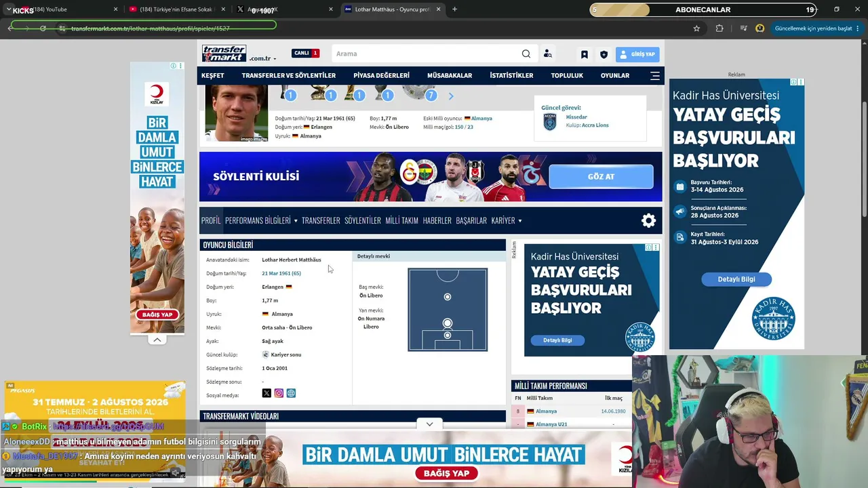The height and width of the screenshot is (488, 868).
Task: Click Lothar Matthäus's profile photo
Action: [236, 113]
